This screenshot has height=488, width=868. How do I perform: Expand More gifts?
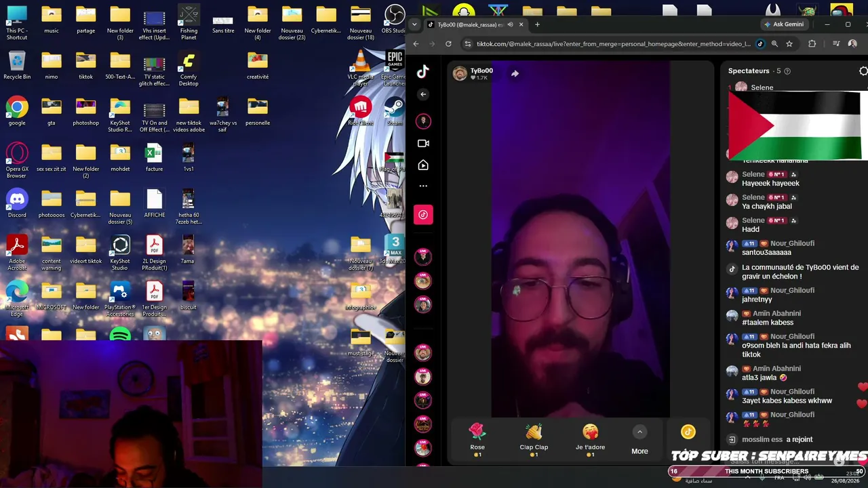[639, 439]
